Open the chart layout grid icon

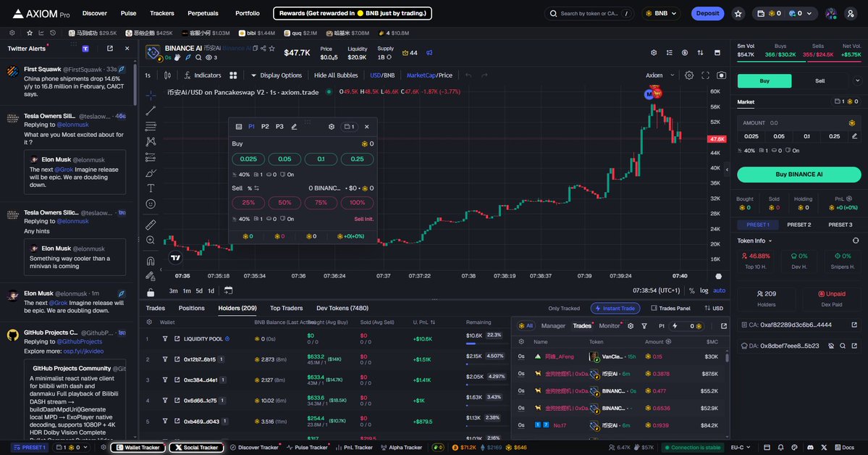coord(234,75)
